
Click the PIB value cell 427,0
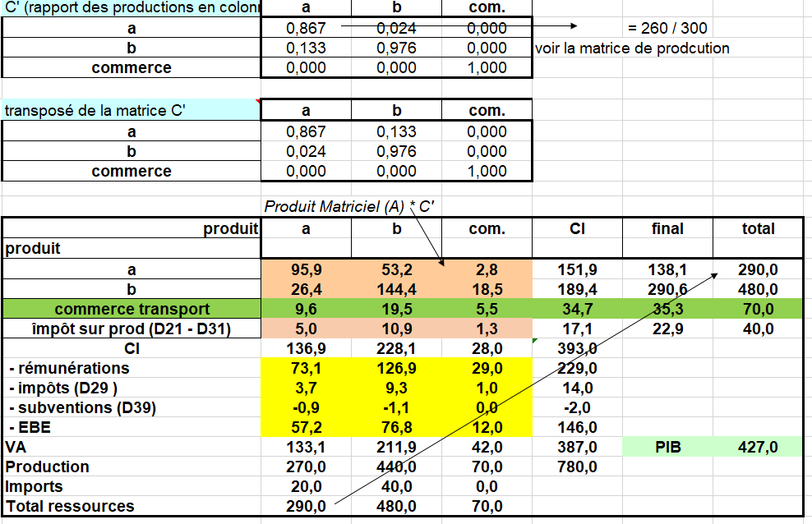click(x=758, y=447)
